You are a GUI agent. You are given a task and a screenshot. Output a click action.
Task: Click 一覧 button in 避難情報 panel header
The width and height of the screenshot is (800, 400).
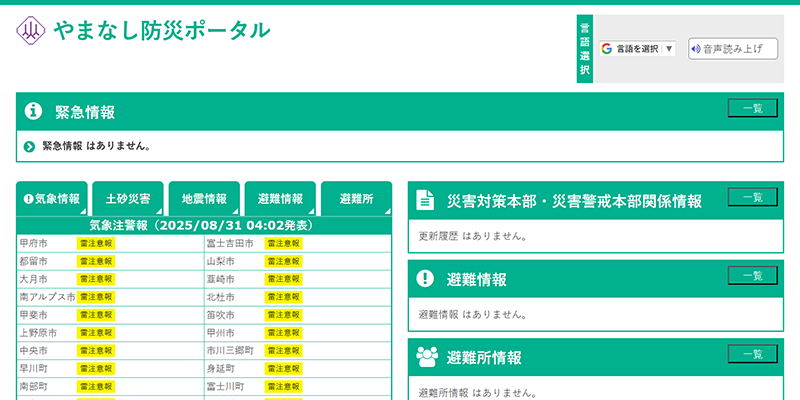click(753, 276)
